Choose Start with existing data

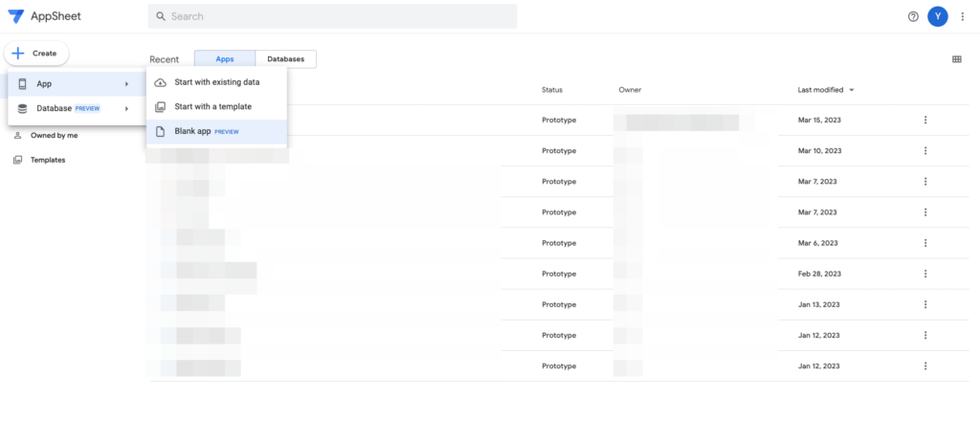[216, 82]
